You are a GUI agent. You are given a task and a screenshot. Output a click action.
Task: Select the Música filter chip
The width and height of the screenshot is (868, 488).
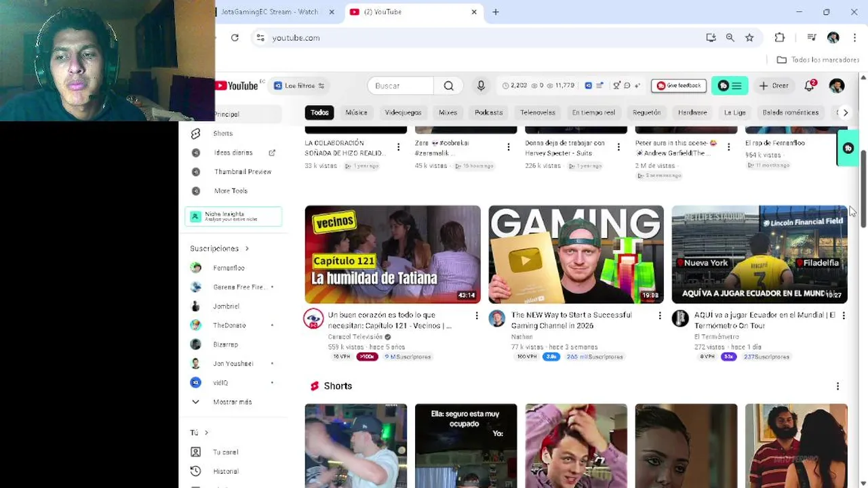pos(356,113)
